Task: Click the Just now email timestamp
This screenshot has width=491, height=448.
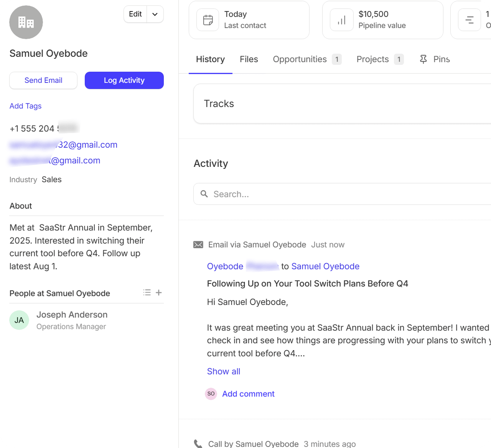Action: click(328, 245)
